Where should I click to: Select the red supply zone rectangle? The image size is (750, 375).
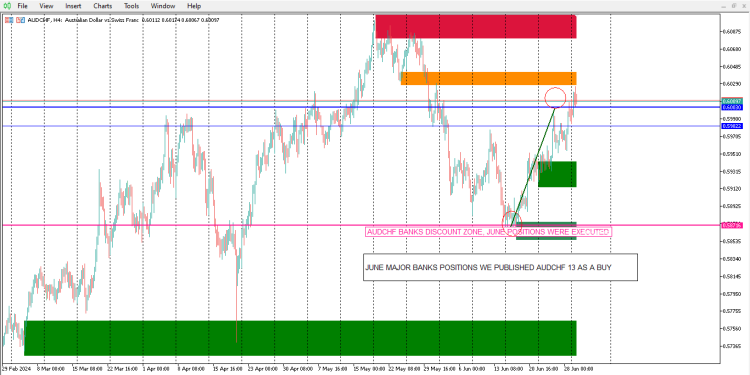coord(475,26)
